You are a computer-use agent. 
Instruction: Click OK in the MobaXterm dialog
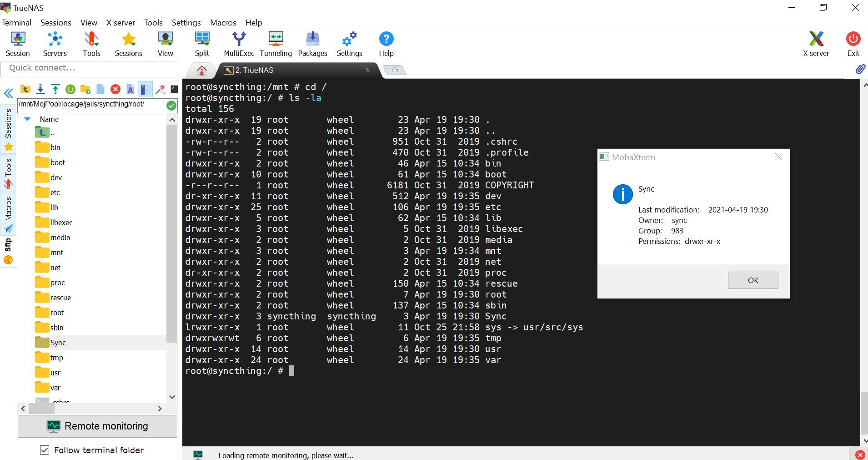click(753, 280)
